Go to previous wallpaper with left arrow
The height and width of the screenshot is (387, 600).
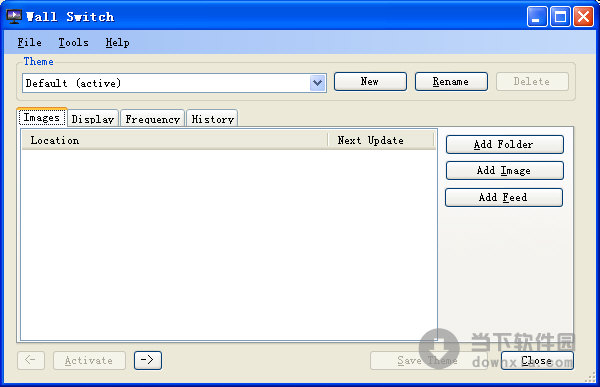31,360
